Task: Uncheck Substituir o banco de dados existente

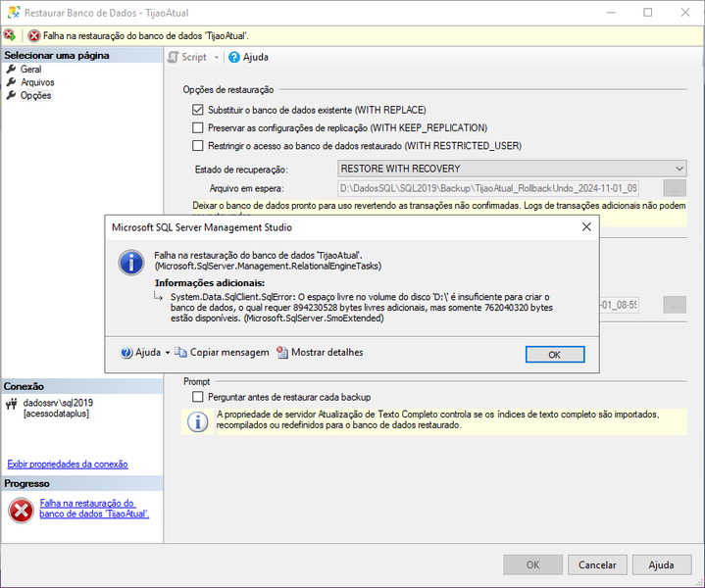Action: tap(197, 110)
